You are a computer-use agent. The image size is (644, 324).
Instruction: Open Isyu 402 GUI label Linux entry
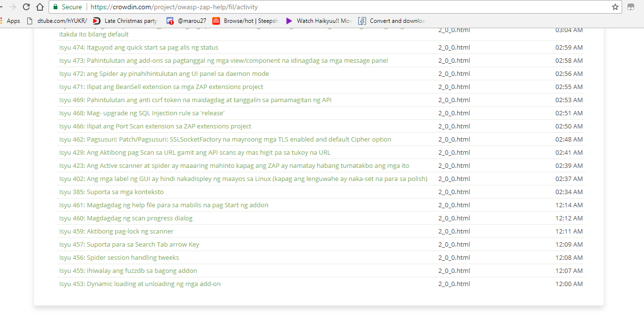tap(243, 179)
